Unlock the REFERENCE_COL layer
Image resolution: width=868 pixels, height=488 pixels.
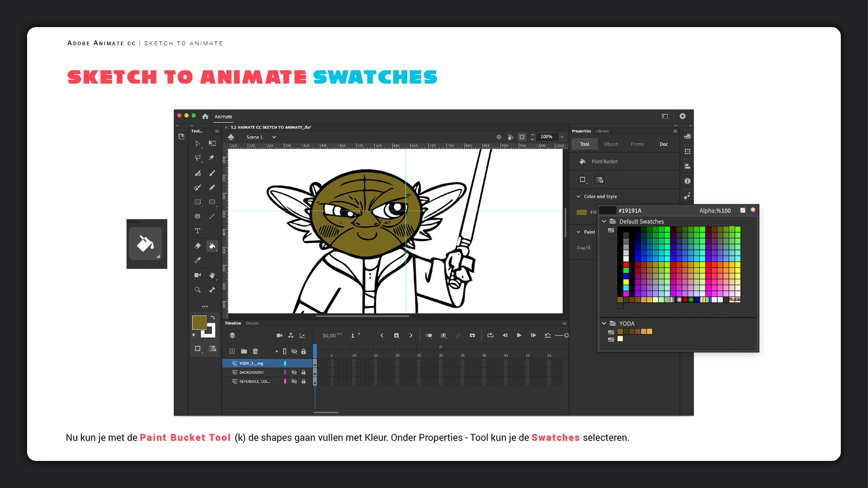pos(304,381)
